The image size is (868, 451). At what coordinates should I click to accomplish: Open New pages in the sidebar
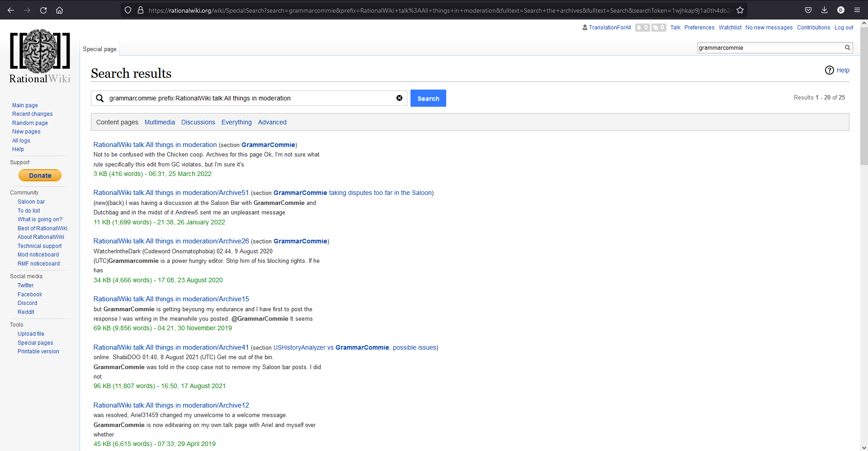pyautogui.click(x=26, y=132)
